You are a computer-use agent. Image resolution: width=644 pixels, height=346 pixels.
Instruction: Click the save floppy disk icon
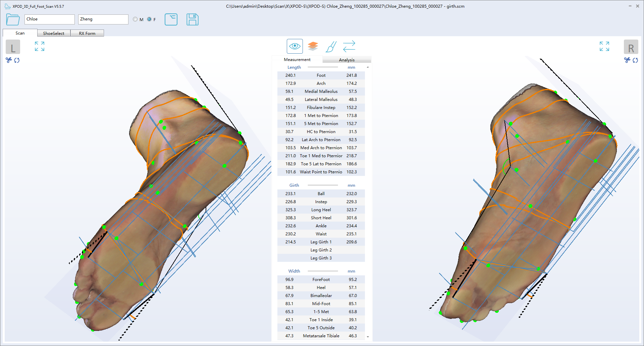tap(192, 19)
